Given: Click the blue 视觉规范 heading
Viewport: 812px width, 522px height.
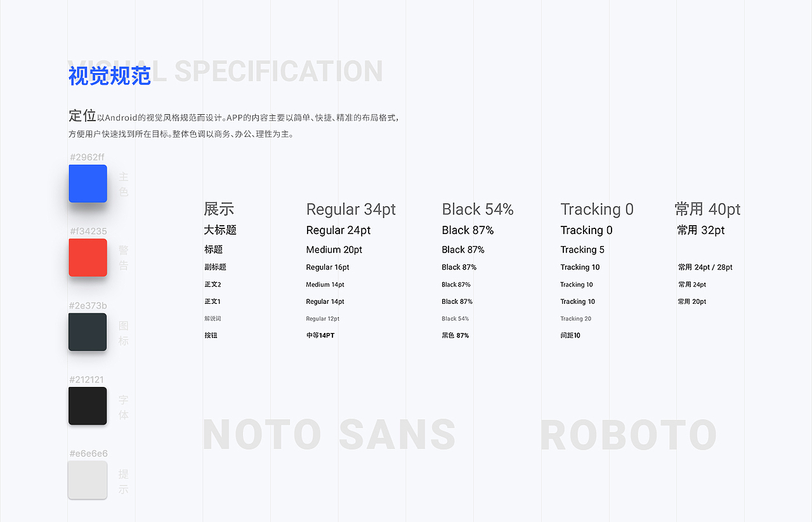Looking at the screenshot, I should click(109, 76).
